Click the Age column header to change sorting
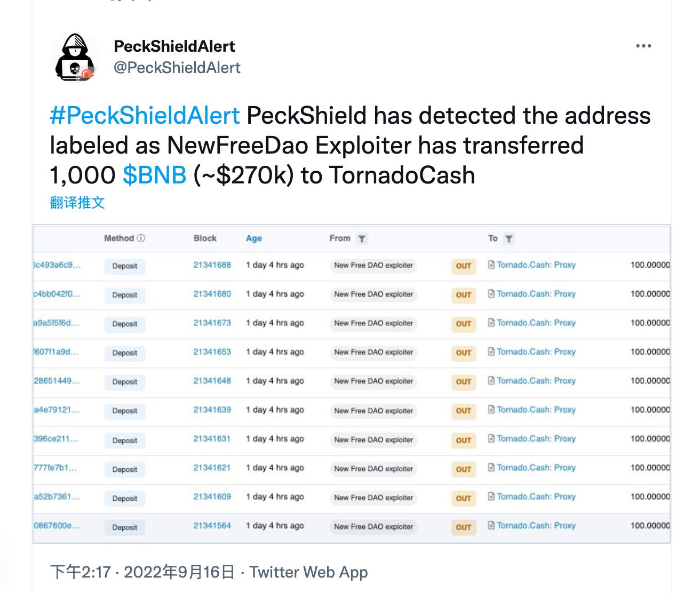 click(253, 238)
